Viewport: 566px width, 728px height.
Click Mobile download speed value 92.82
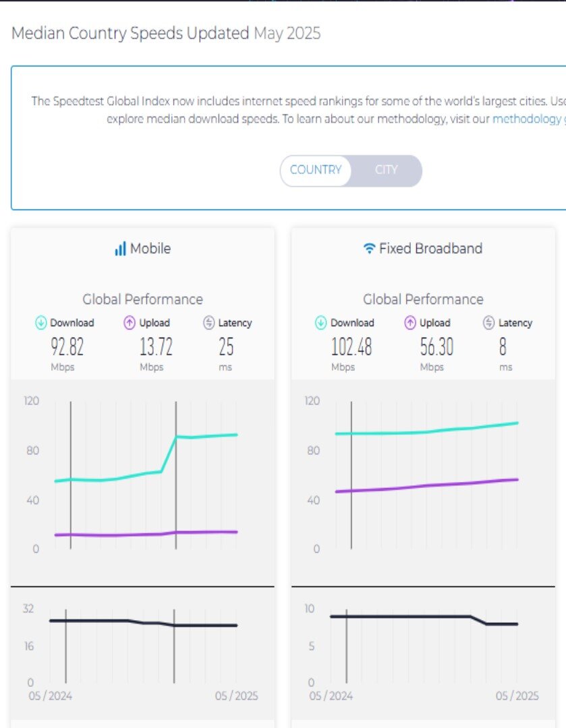click(x=67, y=347)
